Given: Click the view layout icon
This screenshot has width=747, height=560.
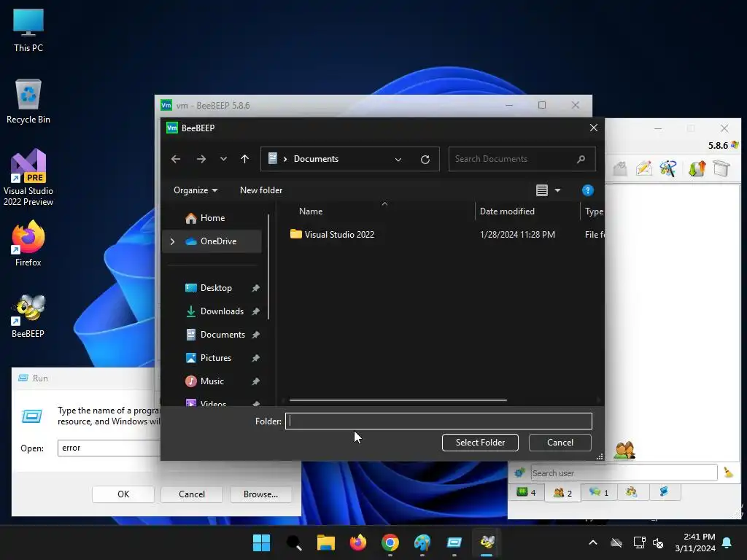Looking at the screenshot, I should tap(542, 190).
